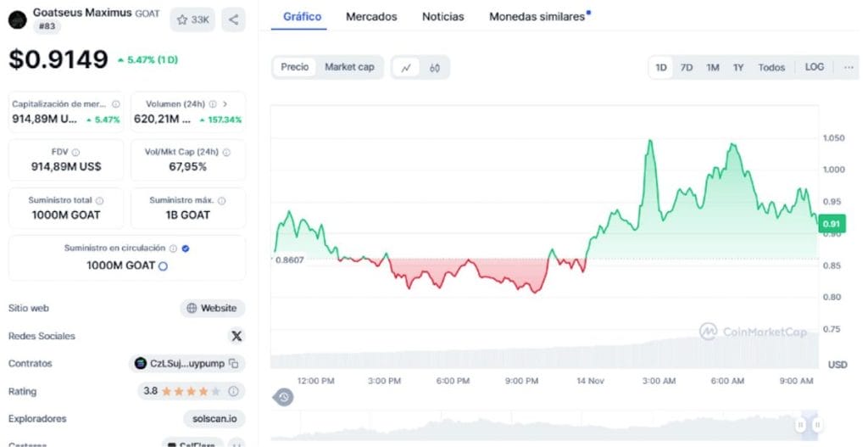Open the Gráfico tab
The height and width of the screenshot is (447, 868).
(x=303, y=17)
